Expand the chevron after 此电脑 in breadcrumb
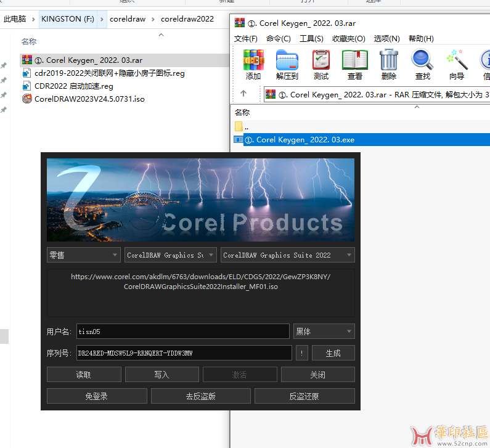 [33, 19]
